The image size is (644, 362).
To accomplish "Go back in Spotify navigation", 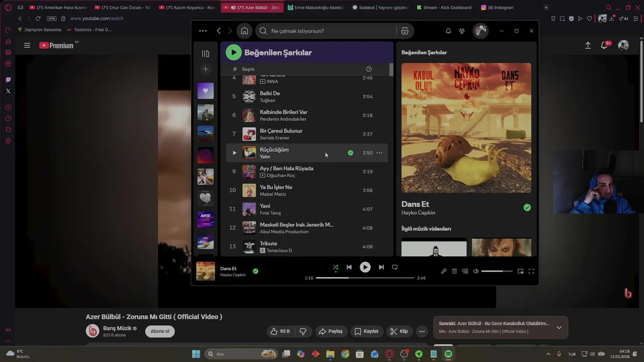I will (x=219, y=31).
